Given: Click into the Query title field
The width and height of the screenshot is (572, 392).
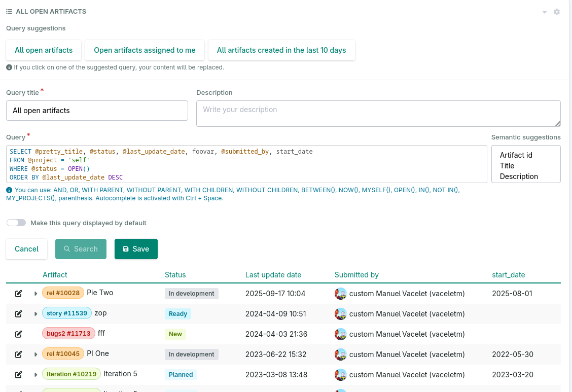Looking at the screenshot, I should point(97,111).
